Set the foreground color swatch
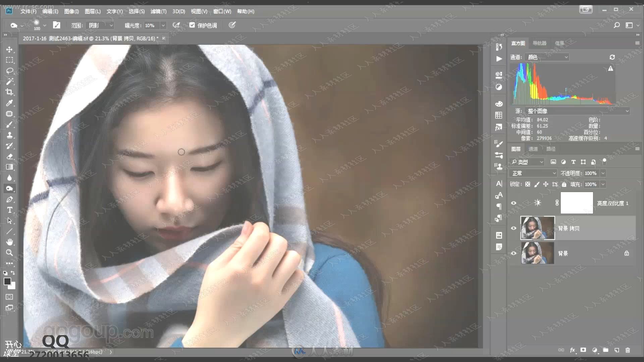 click(7, 282)
